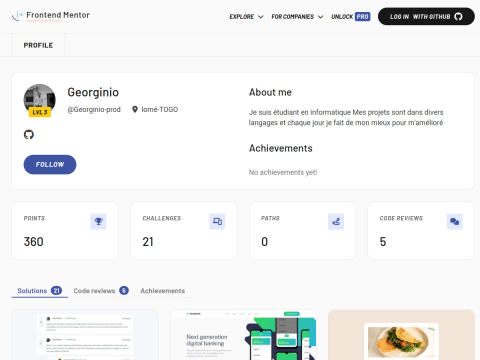Open the GitHub profile icon under the avatar

tap(29, 135)
